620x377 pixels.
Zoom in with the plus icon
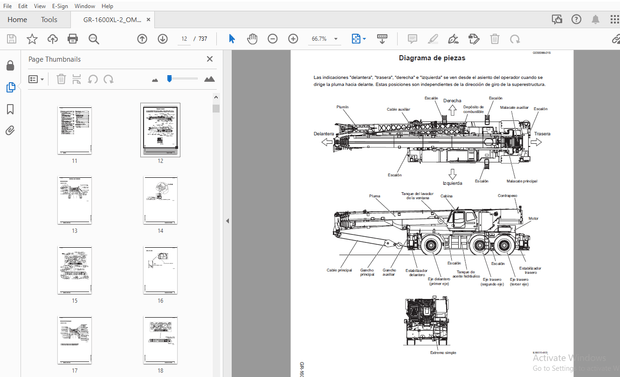pyautogui.click(x=293, y=39)
